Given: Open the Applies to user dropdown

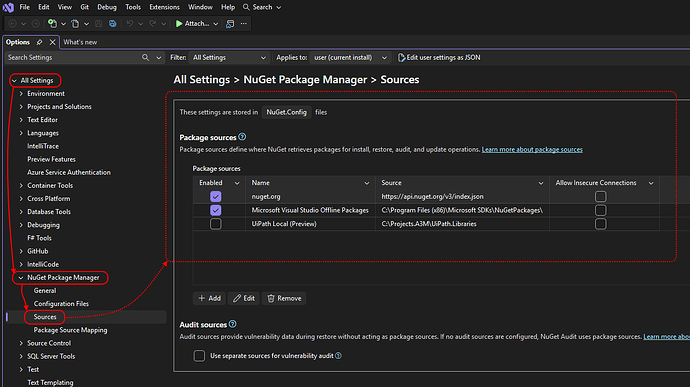Looking at the screenshot, I should pyautogui.click(x=350, y=58).
